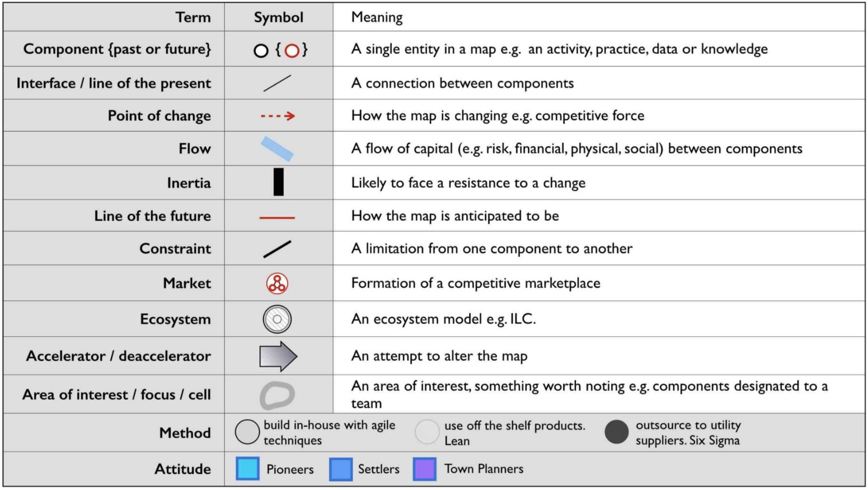Click the red Market symbol

tap(277, 283)
